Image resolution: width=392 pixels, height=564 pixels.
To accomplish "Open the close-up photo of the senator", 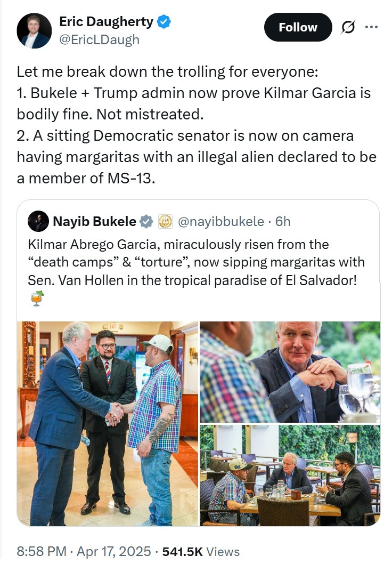I will (x=290, y=372).
